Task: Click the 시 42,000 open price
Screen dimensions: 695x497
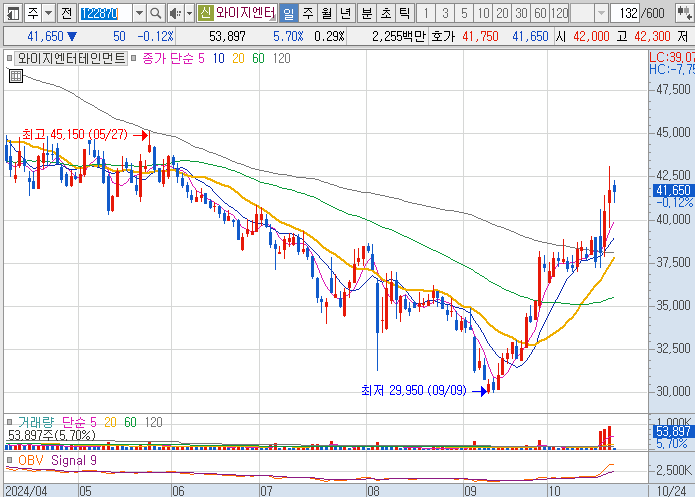Action: (582, 36)
